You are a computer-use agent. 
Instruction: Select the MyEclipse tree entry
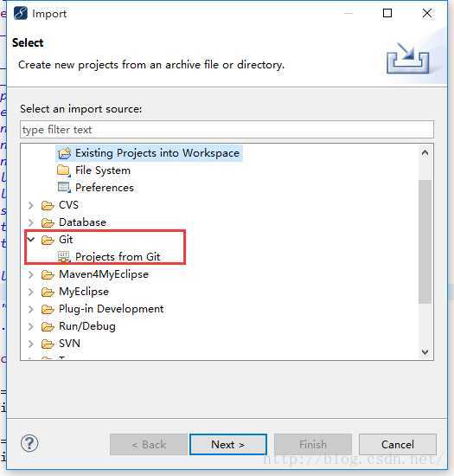[x=84, y=292]
